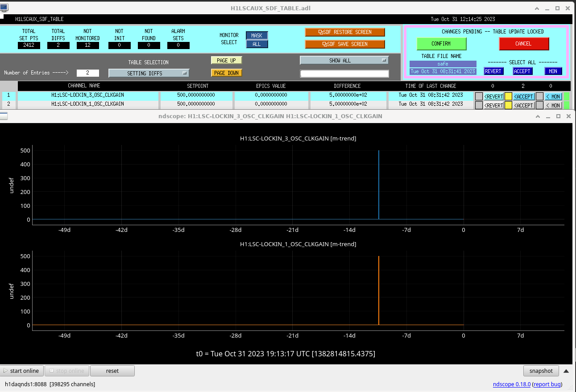The image size is (576, 392).
Task: Open the SDF SAVE SCREEN
Action: (345, 44)
